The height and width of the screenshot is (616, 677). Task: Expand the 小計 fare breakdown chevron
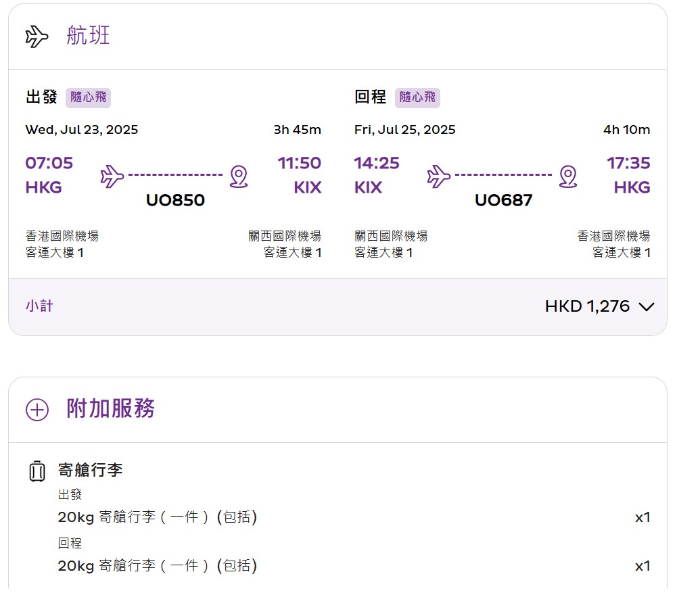pyautogui.click(x=647, y=306)
